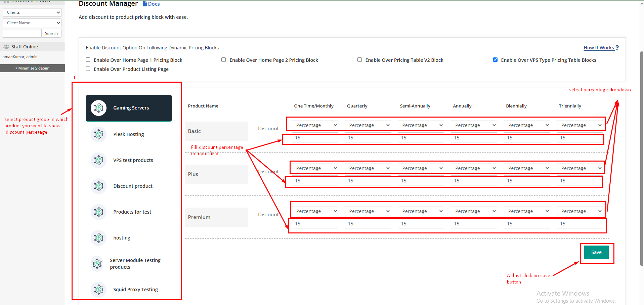
Task: Click the VPS test products icon
Action: 98,160
